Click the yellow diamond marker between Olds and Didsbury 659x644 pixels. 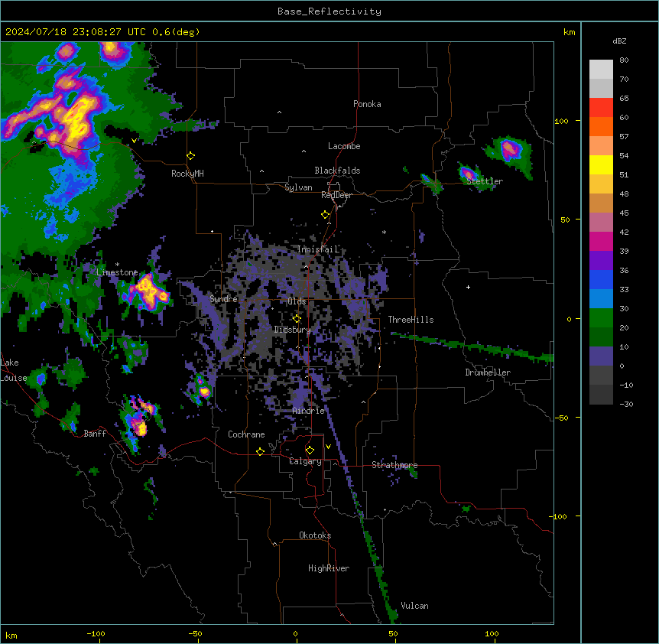pos(297,319)
